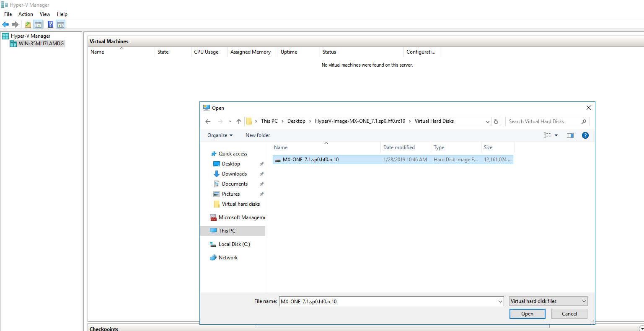Click the blue help icon in dialog
Image resolution: width=644 pixels, height=331 pixels.
(585, 135)
